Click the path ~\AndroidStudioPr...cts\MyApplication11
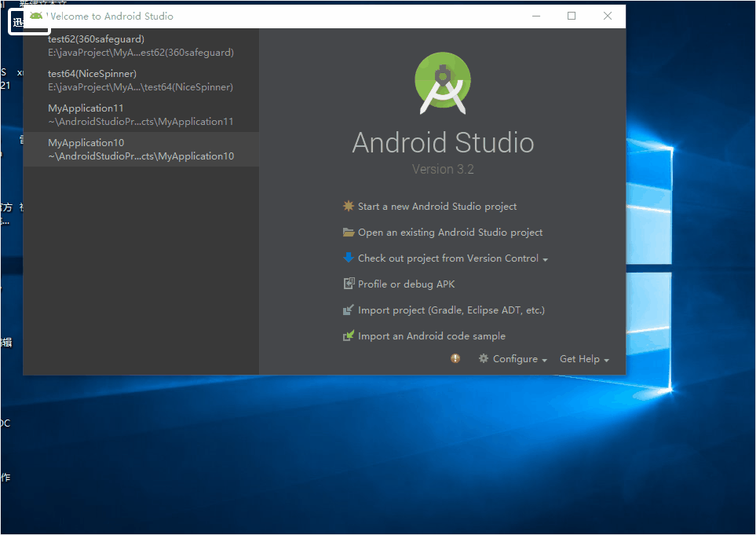The width and height of the screenshot is (756, 535). (141, 122)
